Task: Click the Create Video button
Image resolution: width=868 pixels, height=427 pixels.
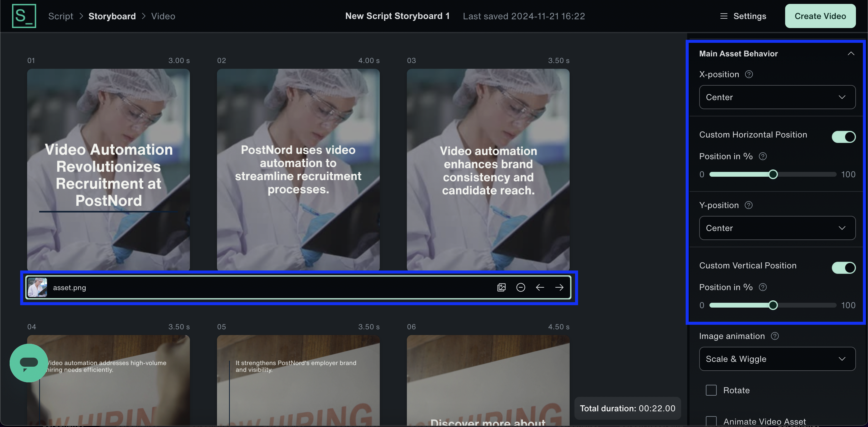Action: [x=820, y=16]
